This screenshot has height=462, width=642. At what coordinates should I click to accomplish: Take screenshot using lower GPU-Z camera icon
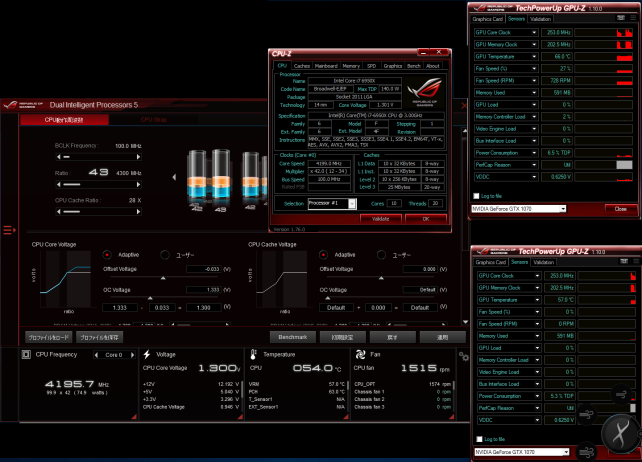(x=624, y=261)
